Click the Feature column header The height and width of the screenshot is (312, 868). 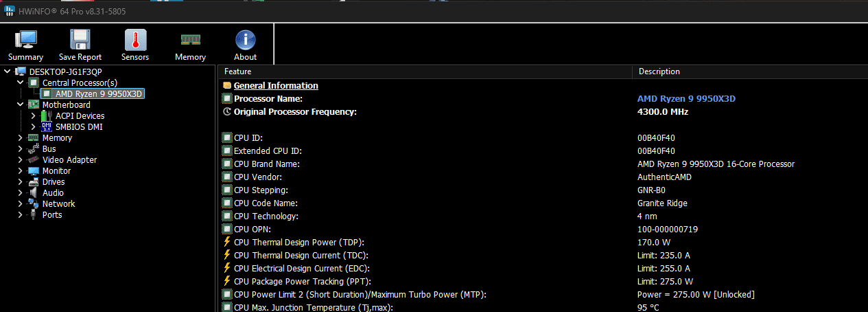click(x=425, y=71)
